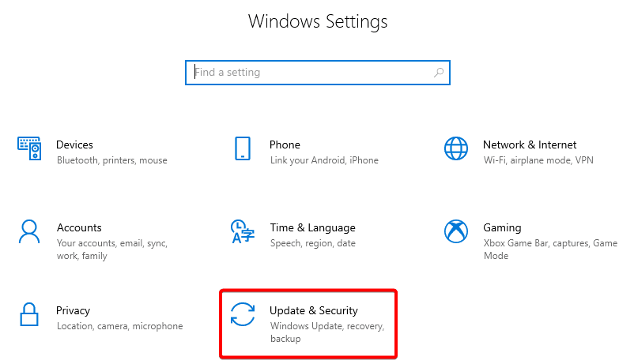Select the Privacy heading text
This screenshot has width=634, height=364.
[x=74, y=310]
